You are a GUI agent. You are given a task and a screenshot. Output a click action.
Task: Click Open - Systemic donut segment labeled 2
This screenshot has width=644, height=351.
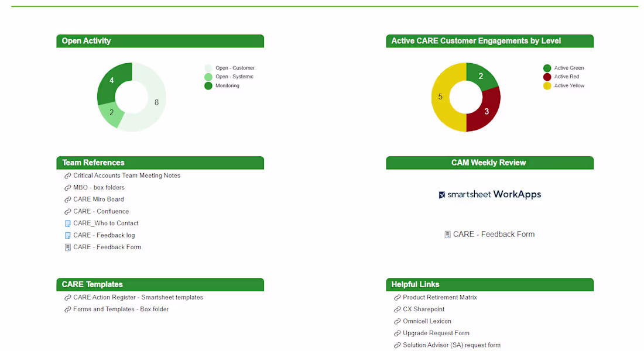(111, 113)
